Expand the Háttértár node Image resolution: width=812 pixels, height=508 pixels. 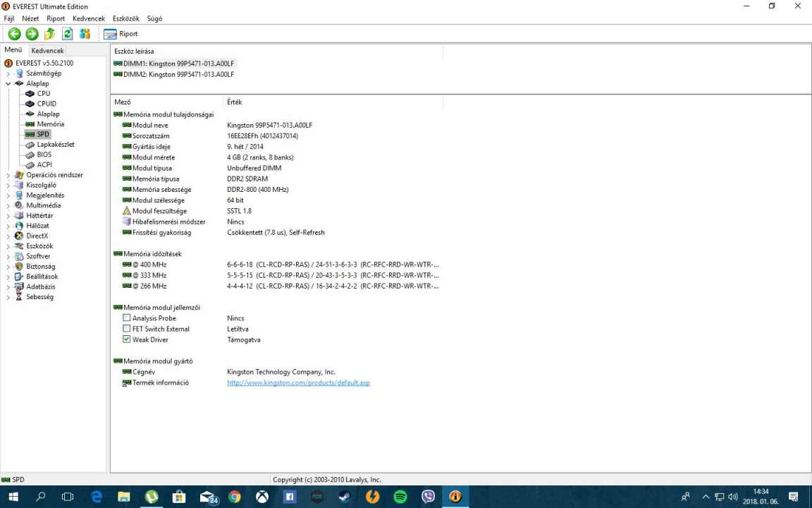[x=8, y=216]
